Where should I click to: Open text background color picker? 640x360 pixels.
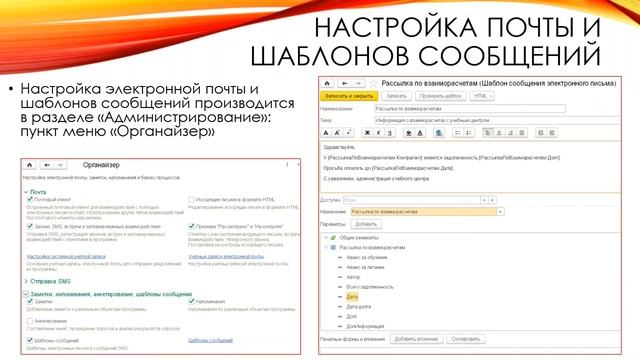tap(408, 133)
